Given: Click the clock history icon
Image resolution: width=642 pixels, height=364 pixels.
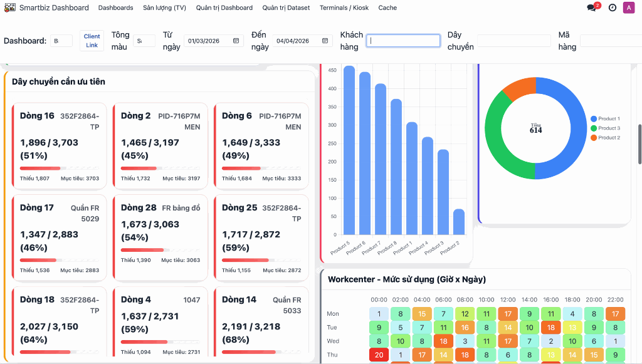Looking at the screenshot, I should pos(613,8).
